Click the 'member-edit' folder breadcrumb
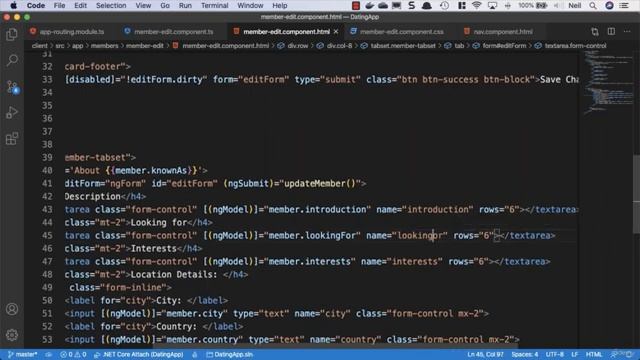 (x=145, y=46)
